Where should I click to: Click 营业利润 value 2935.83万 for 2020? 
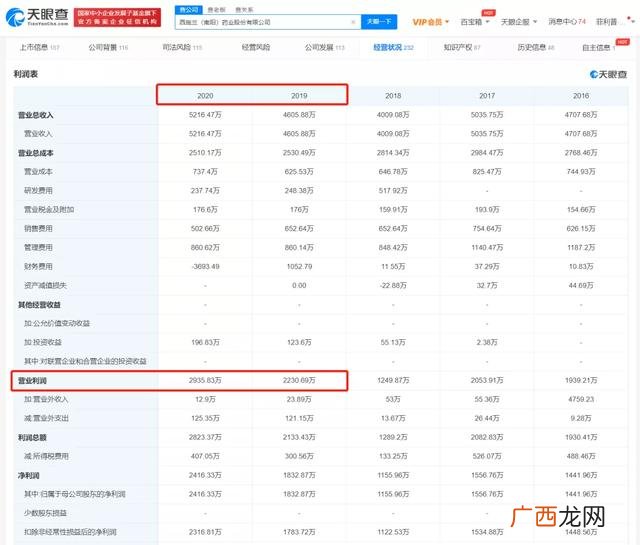[205, 380]
